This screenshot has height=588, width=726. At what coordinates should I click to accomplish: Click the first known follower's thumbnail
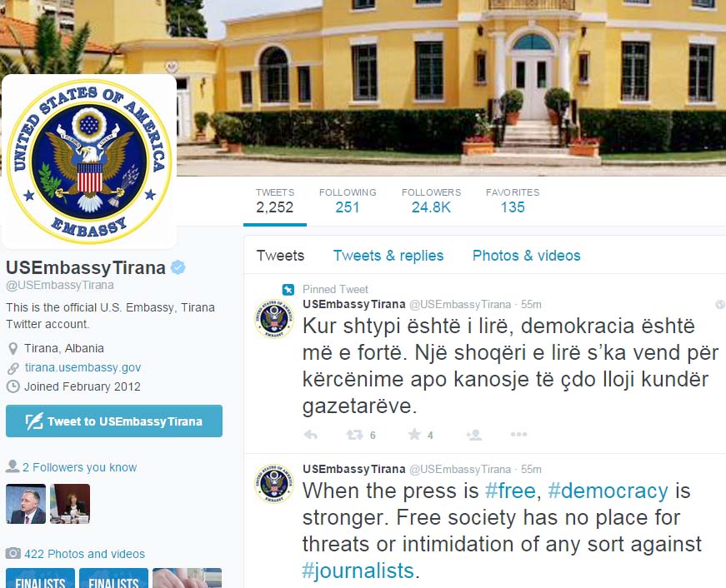[x=26, y=504]
